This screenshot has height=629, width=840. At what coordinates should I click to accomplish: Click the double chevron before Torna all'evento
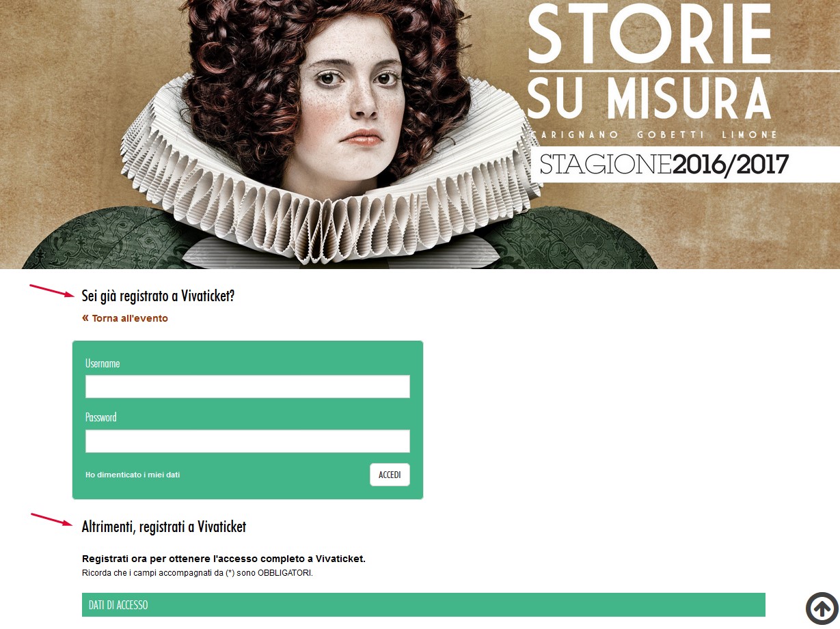85,318
